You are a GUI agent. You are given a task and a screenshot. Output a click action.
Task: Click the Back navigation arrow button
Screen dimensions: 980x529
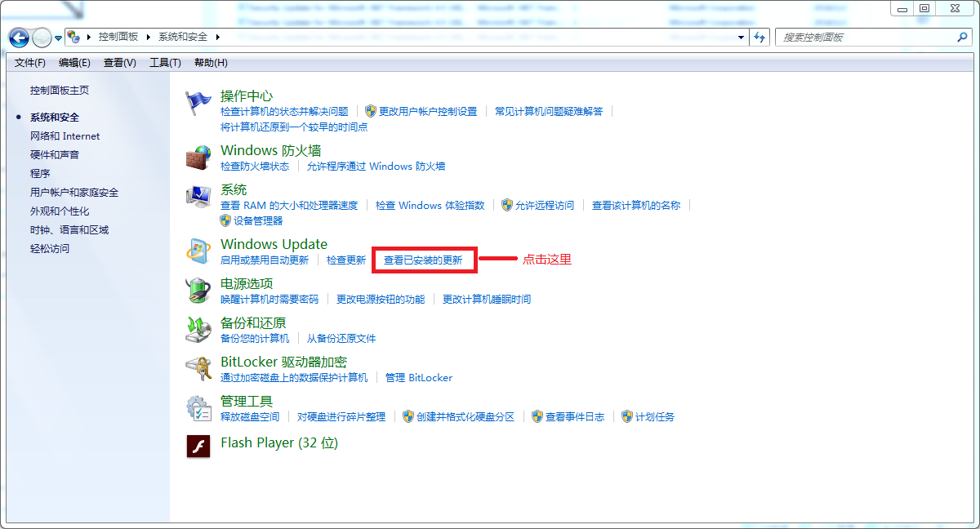(x=20, y=38)
